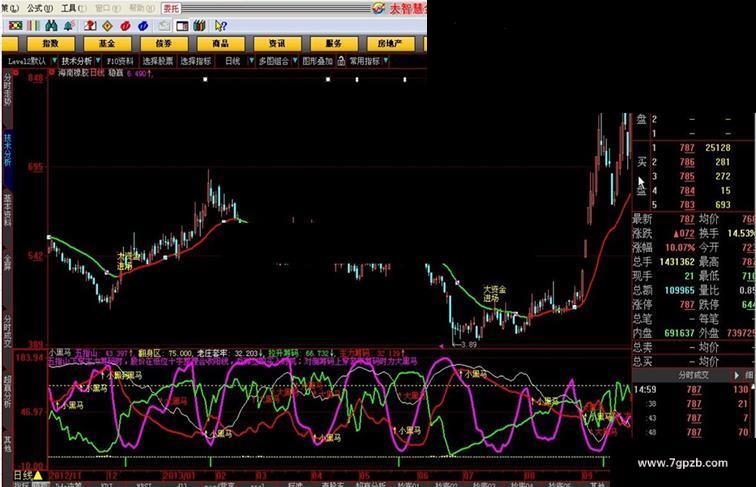Switch to 分时走势 vertical sidebar tab
Screen dimensions: 756x487
tap(7, 89)
